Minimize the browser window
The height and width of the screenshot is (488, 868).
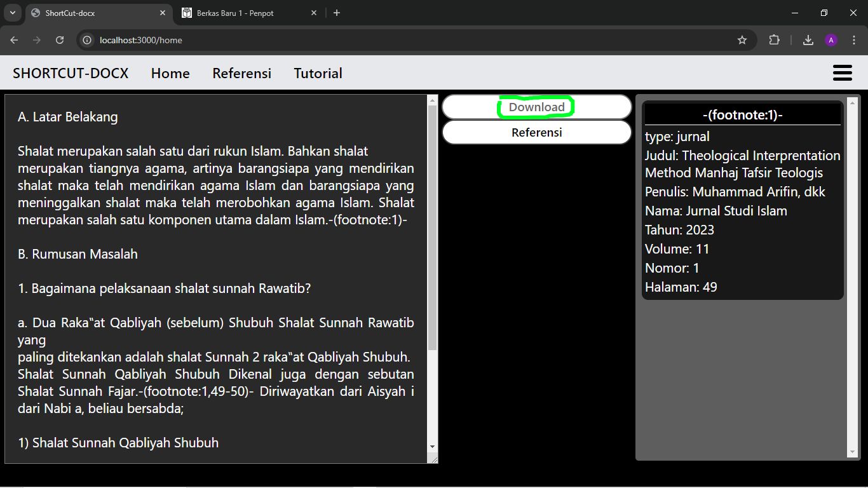pos(795,13)
